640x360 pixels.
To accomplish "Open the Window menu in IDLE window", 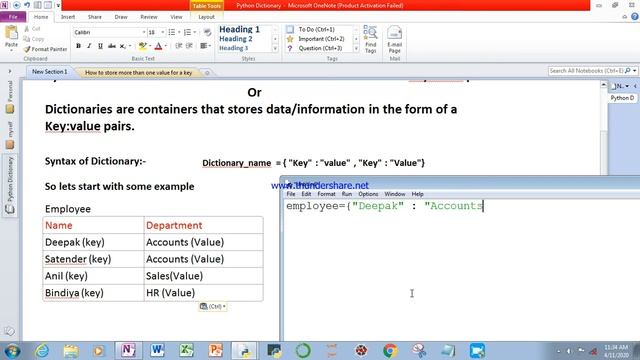I will [395, 194].
